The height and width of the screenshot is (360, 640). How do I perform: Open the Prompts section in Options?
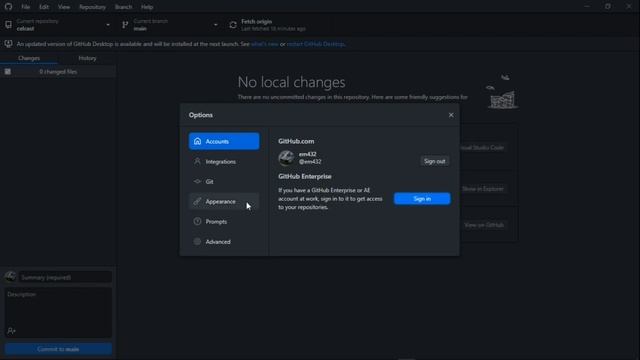click(x=224, y=222)
